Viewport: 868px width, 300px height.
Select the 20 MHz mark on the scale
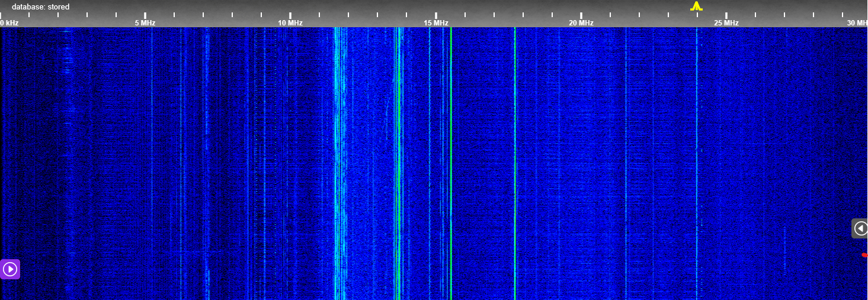(x=581, y=23)
